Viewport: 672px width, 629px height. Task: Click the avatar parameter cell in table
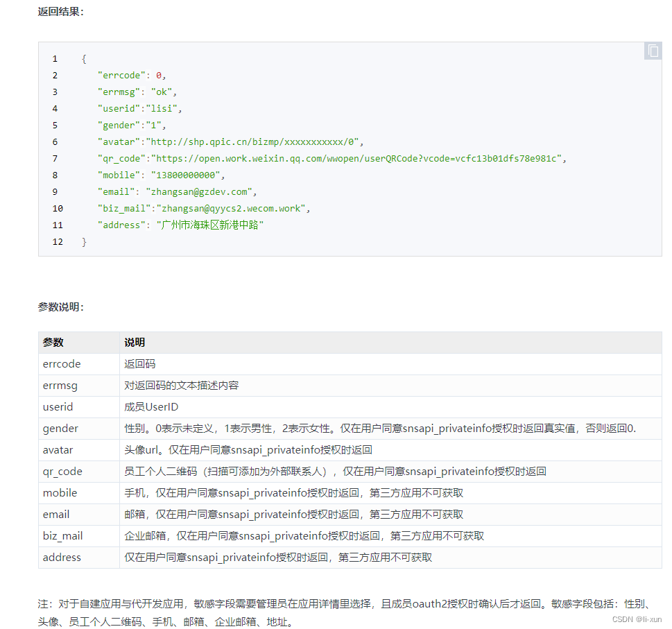(79, 450)
